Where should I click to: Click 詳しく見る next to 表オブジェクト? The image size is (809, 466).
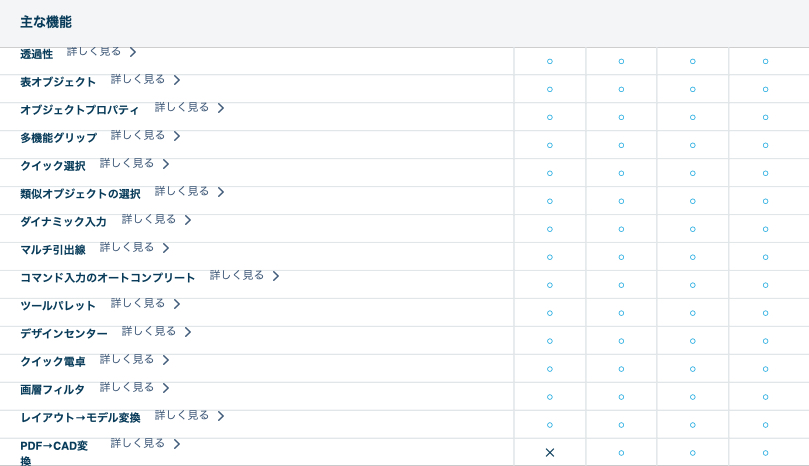(138, 79)
